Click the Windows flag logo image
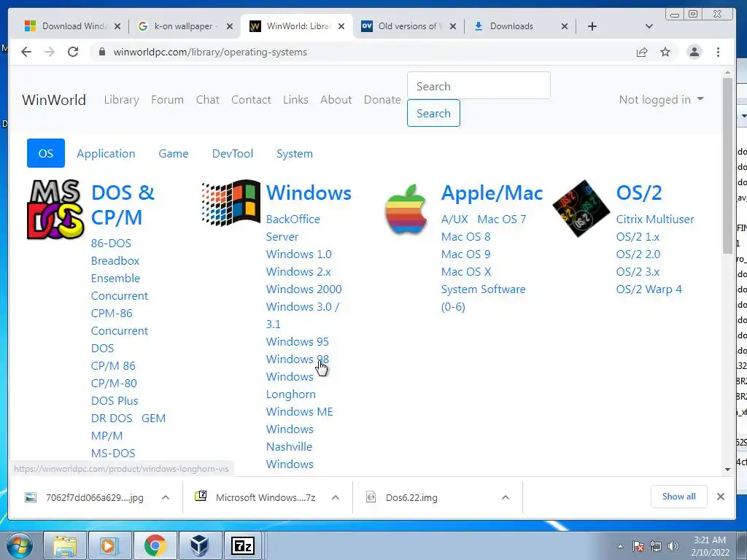747x560 pixels. point(231,203)
